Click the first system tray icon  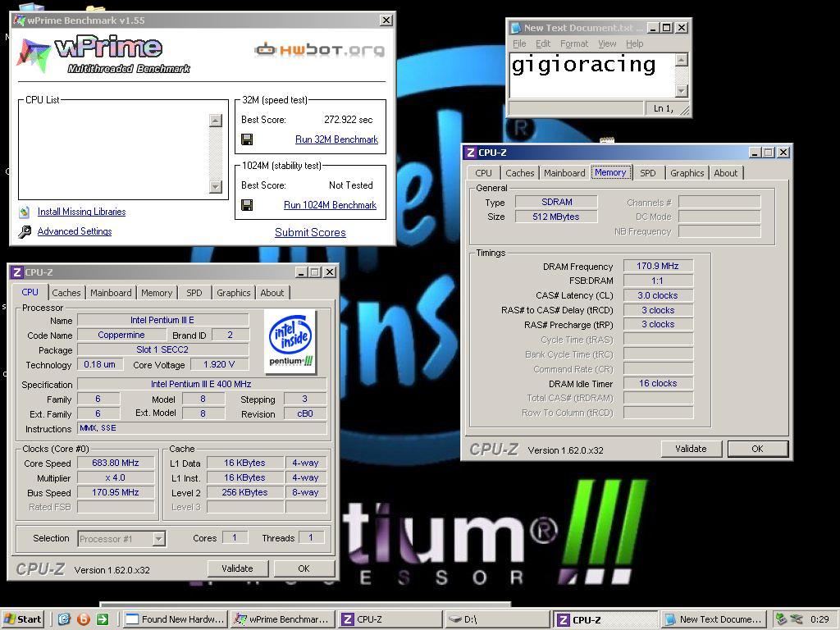782,619
